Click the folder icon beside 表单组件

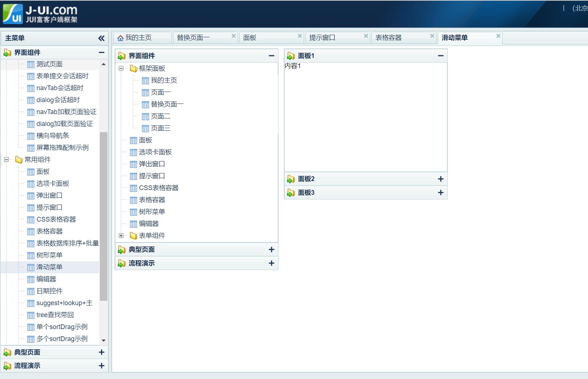(133, 236)
